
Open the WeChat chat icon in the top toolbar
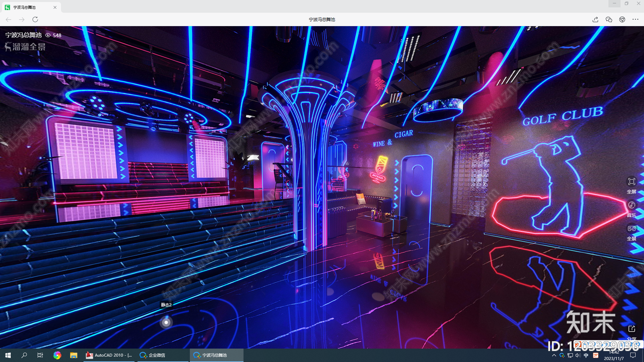pos(609,19)
